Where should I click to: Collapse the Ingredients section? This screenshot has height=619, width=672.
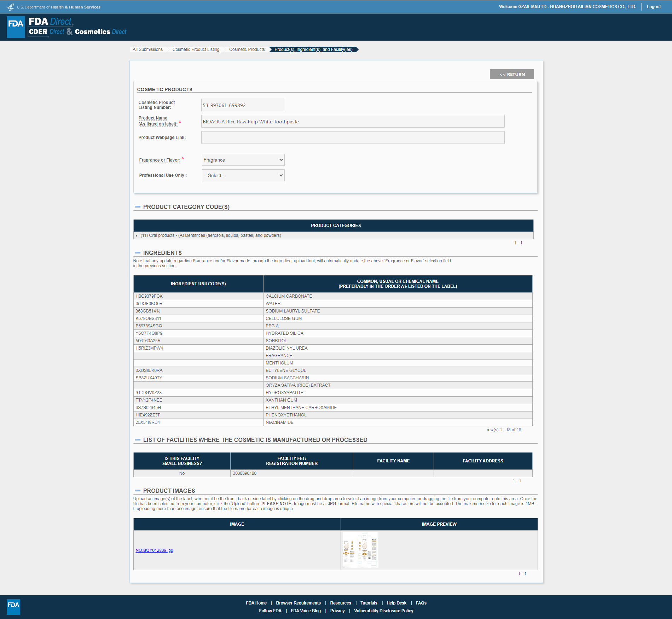click(x=138, y=253)
